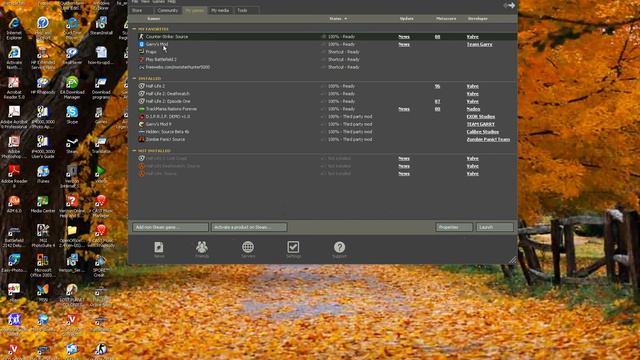Click the Properties button
640x360 pixels.
point(454,227)
